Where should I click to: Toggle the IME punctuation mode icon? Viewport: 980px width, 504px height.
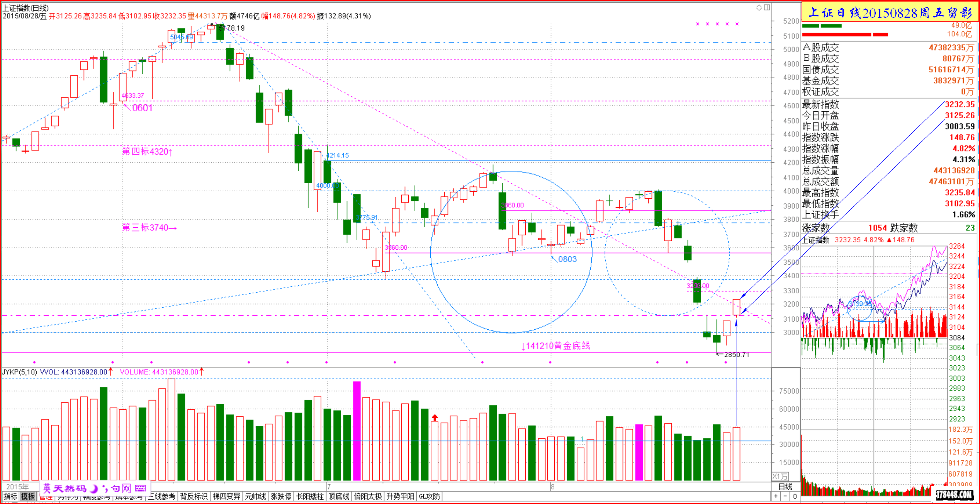[x=104, y=489]
